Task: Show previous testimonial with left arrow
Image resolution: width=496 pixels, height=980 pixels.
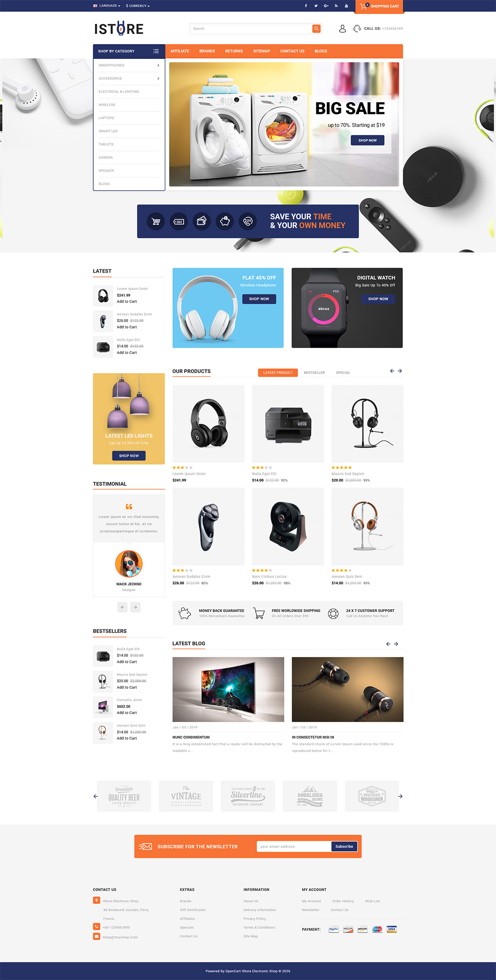Action: [x=123, y=607]
